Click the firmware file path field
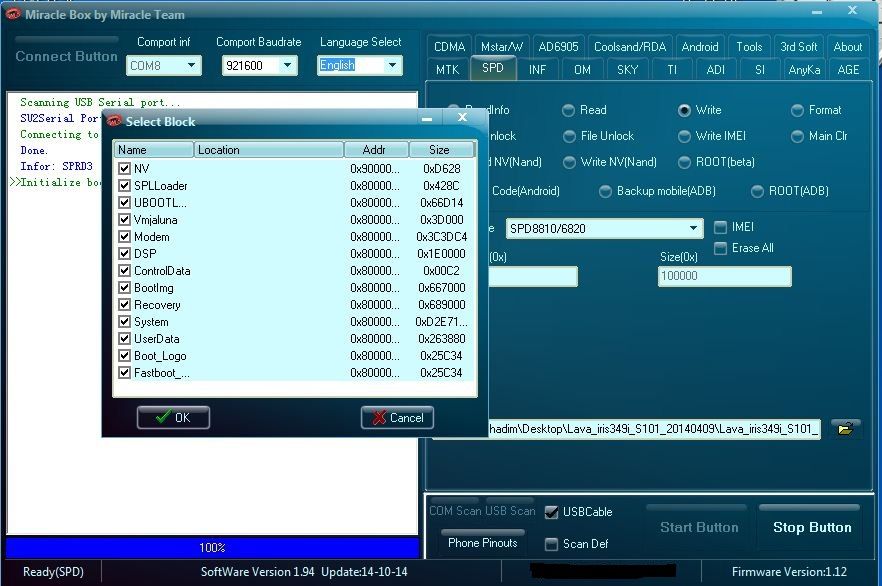Image resolution: width=882 pixels, height=586 pixels. tap(654, 429)
